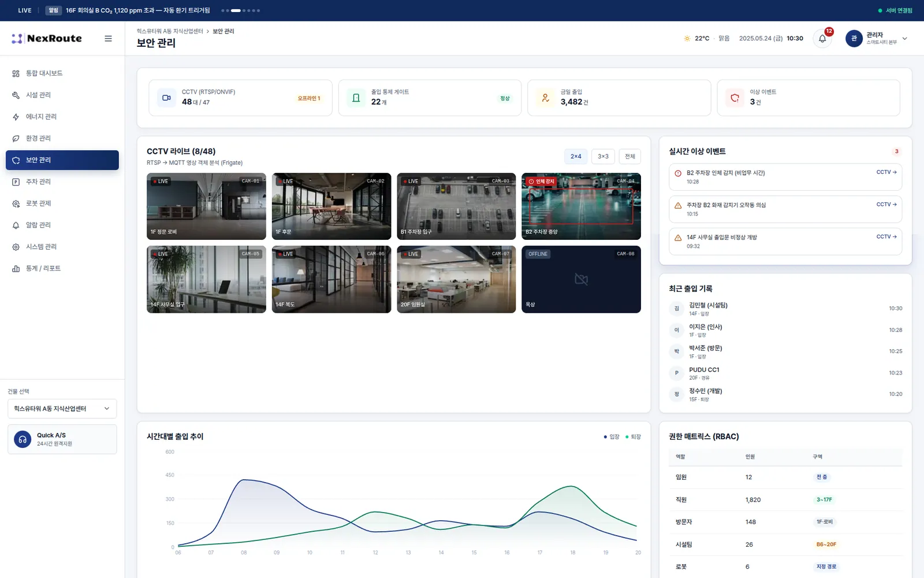Open CAM-04 B2 주차장 중앙 feed
Screen dimensions: 924x578
click(581, 206)
